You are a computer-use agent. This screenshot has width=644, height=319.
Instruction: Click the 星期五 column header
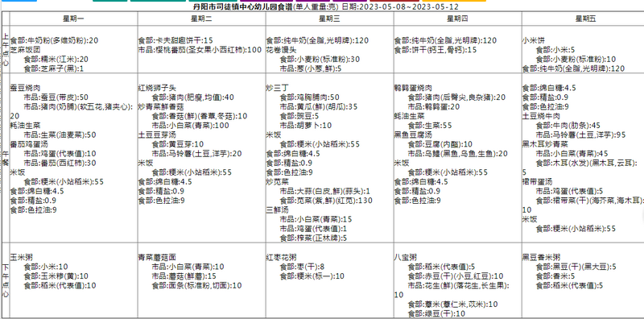585,19
